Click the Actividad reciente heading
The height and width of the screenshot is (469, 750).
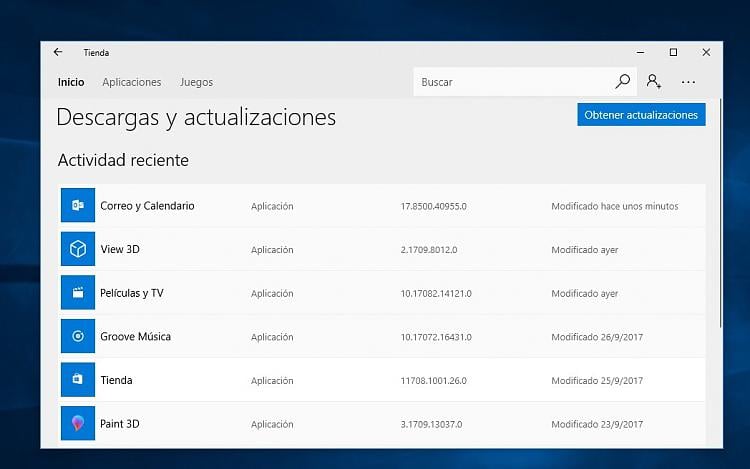[123, 160]
